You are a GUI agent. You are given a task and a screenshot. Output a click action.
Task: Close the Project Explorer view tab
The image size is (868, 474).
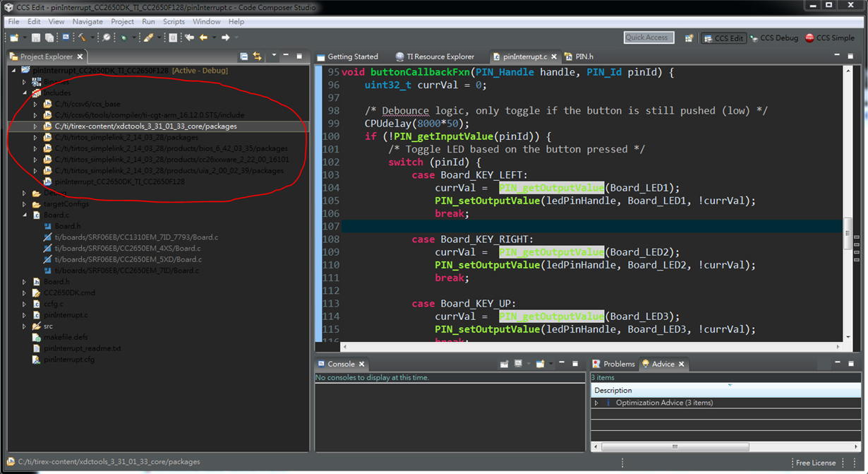click(80, 57)
